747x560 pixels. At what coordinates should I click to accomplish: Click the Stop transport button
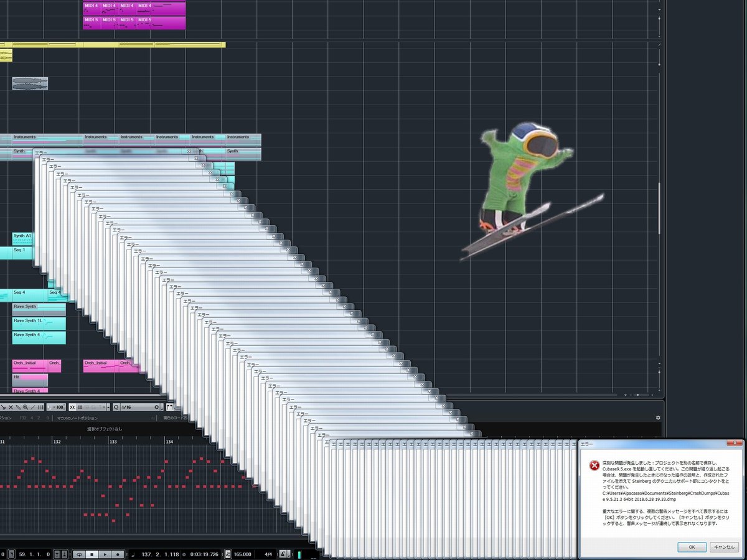(x=92, y=554)
